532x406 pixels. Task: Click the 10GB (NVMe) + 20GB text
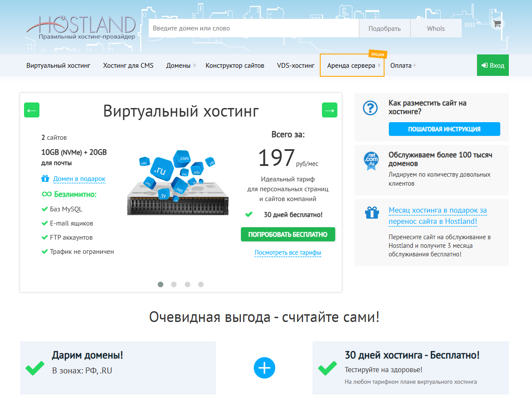(74, 152)
